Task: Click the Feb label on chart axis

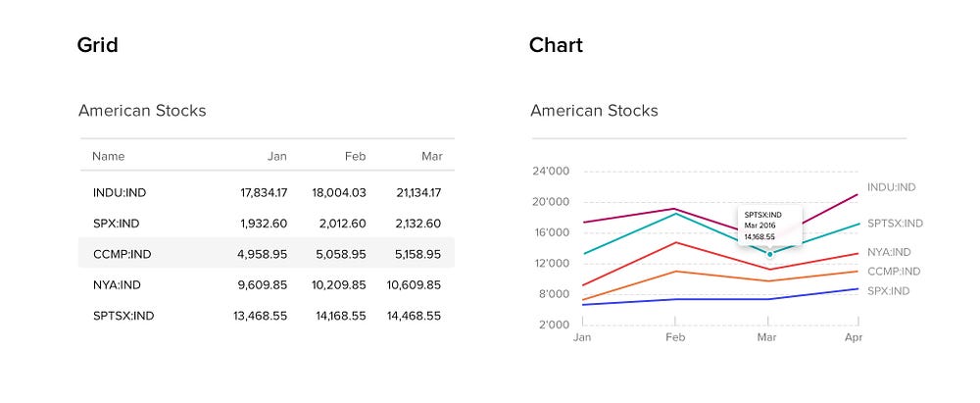Action: [x=674, y=336]
